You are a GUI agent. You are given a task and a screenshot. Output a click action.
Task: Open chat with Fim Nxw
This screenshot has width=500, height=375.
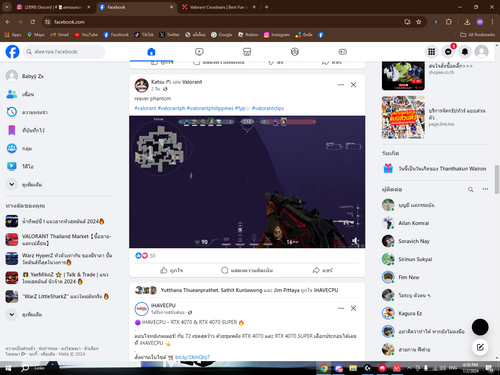(435, 277)
